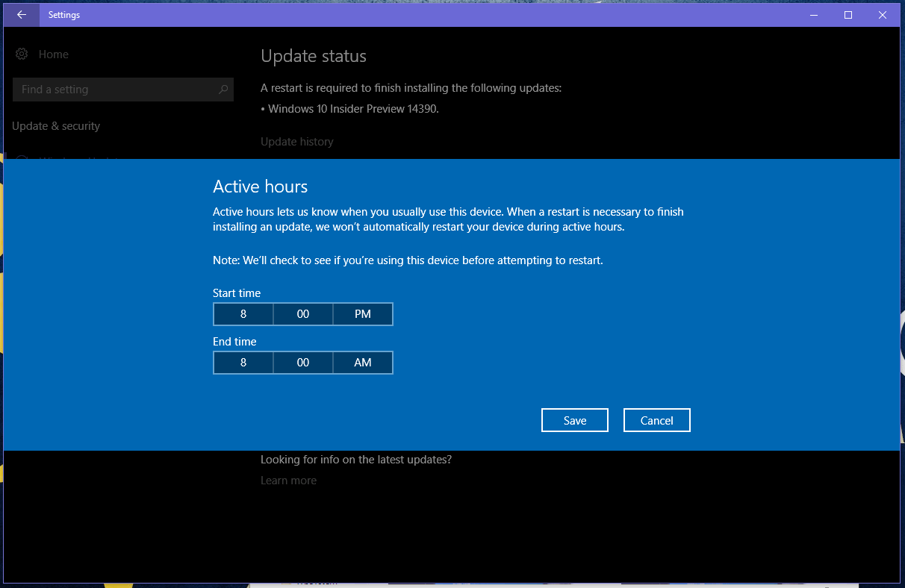Screen dimensions: 905x588
Task: Open the End time minutes picker
Action: 303,363
